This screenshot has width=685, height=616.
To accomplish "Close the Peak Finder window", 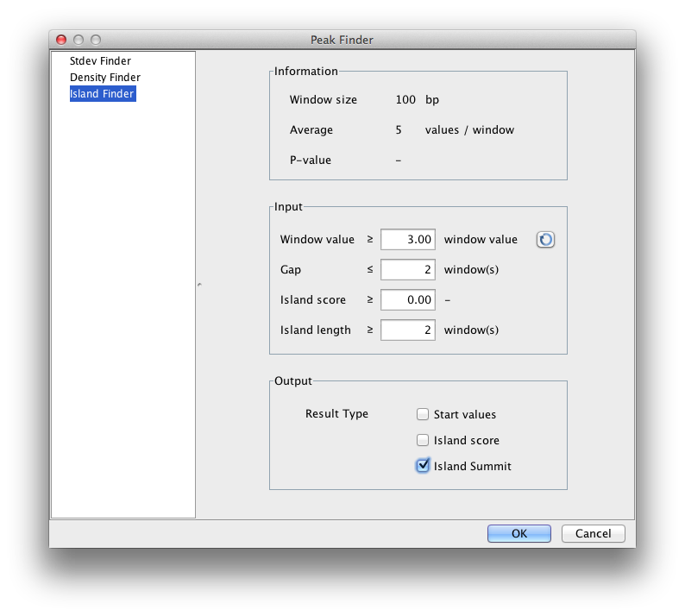I will 61,40.
